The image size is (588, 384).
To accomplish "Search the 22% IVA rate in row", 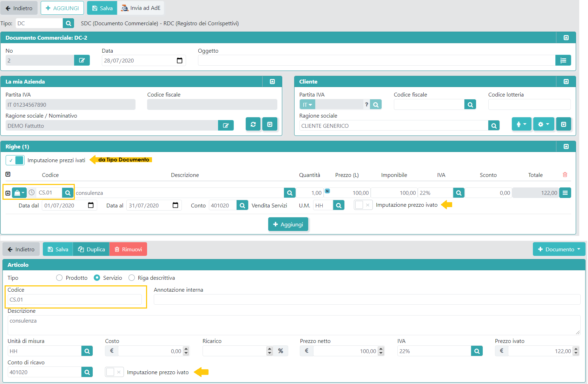I will [x=458, y=193].
